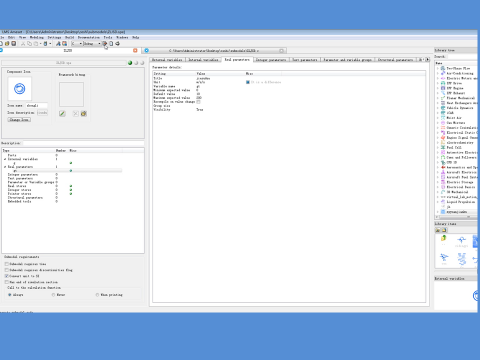The height and width of the screenshot is (360, 480).
Task: Expand the Real parameters tree node
Action: coord(5,167)
